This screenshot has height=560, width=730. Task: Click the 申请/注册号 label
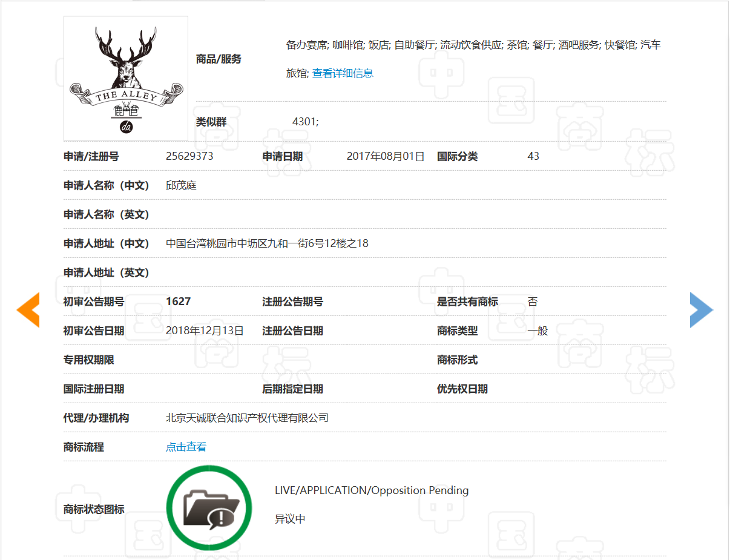point(91,156)
